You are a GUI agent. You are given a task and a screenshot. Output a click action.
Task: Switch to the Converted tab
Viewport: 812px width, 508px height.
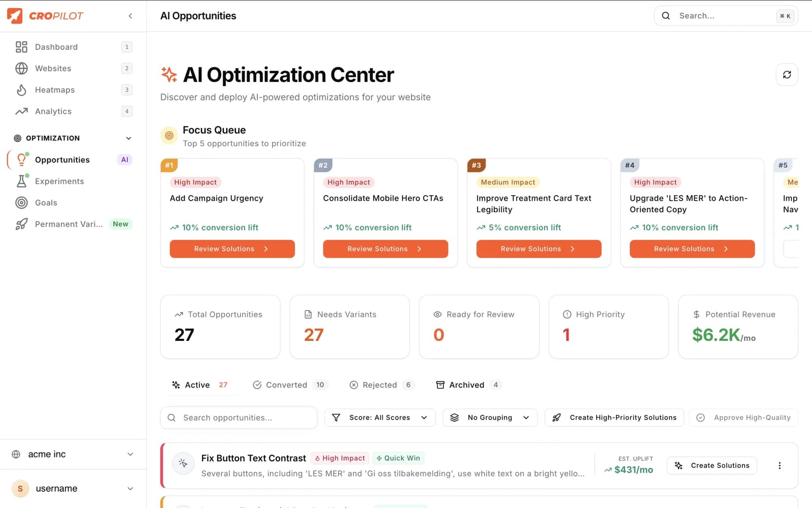(287, 385)
